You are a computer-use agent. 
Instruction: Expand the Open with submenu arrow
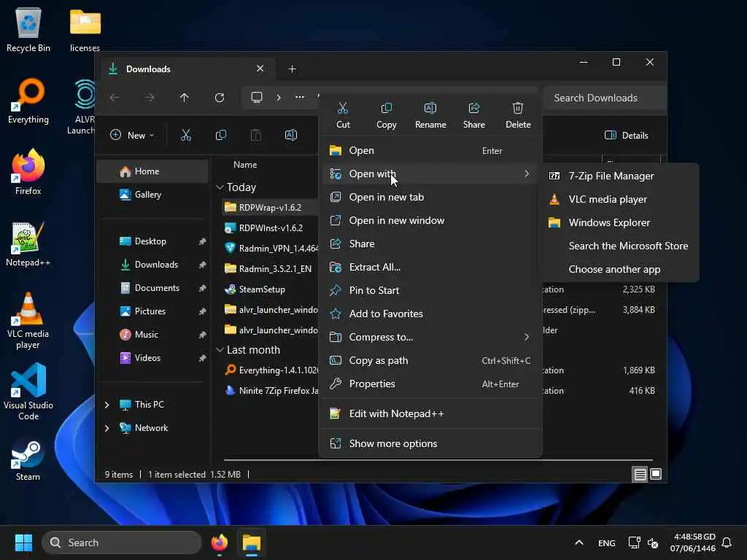[x=527, y=174]
